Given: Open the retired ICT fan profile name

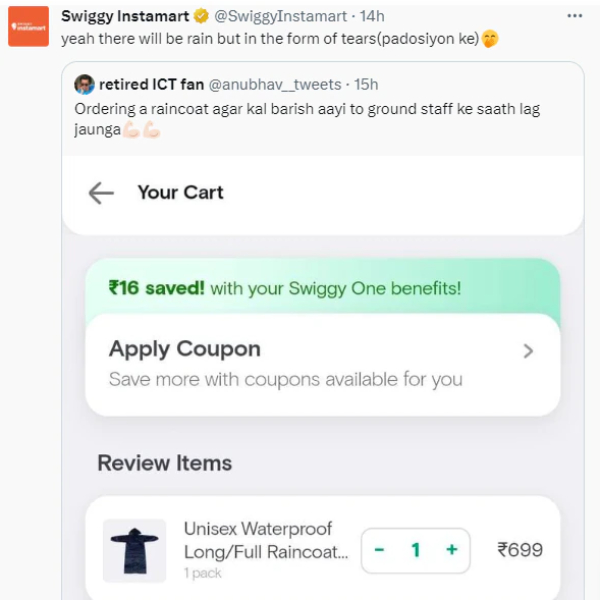Looking at the screenshot, I should [151, 84].
